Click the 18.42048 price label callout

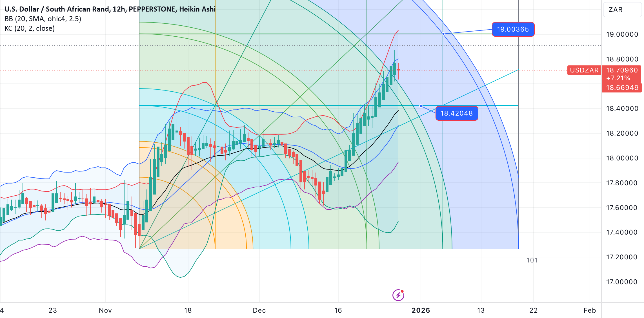point(457,113)
